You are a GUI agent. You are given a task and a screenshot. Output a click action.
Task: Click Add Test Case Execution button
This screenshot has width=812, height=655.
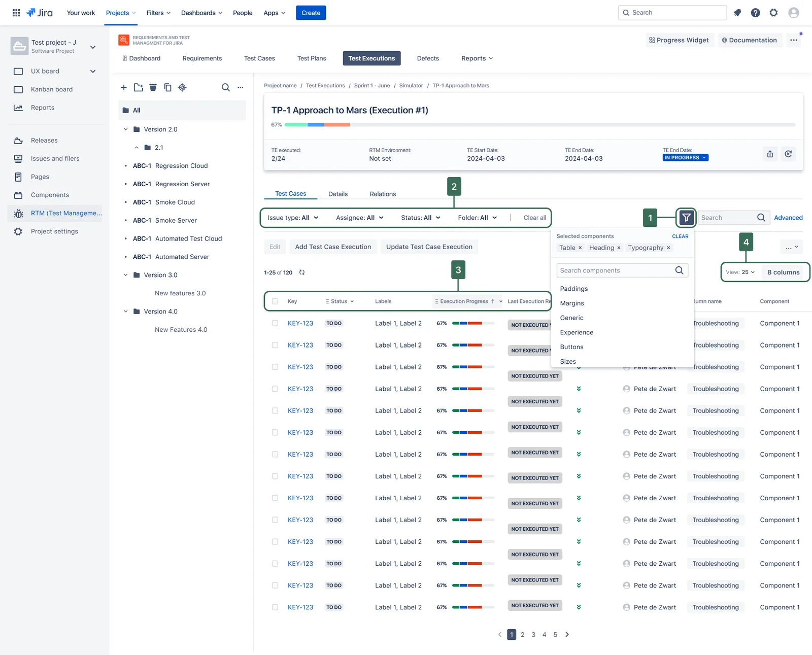333,247
